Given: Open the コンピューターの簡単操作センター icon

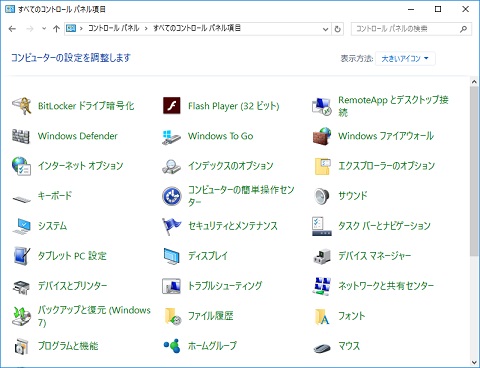Looking at the screenshot, I should [x=171, y=196].
